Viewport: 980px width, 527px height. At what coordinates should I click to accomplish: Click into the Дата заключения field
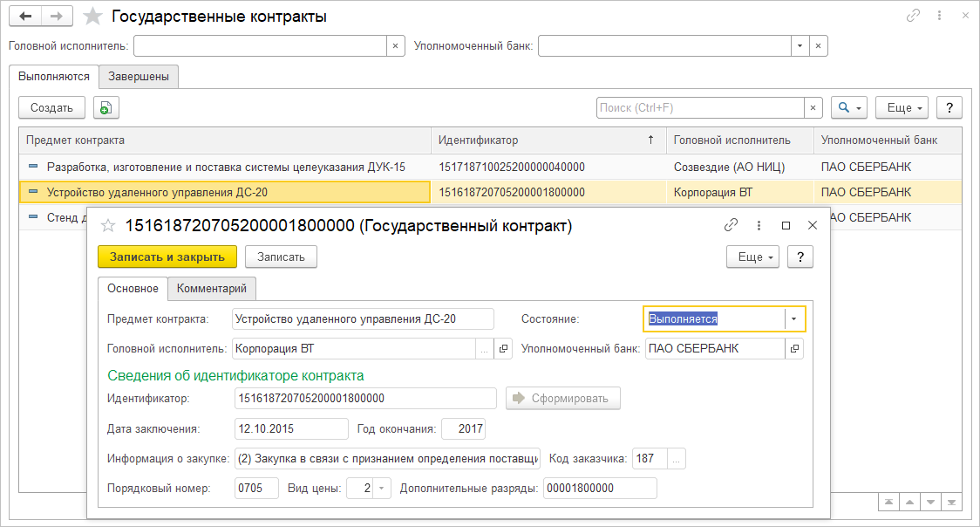(291, 429)
